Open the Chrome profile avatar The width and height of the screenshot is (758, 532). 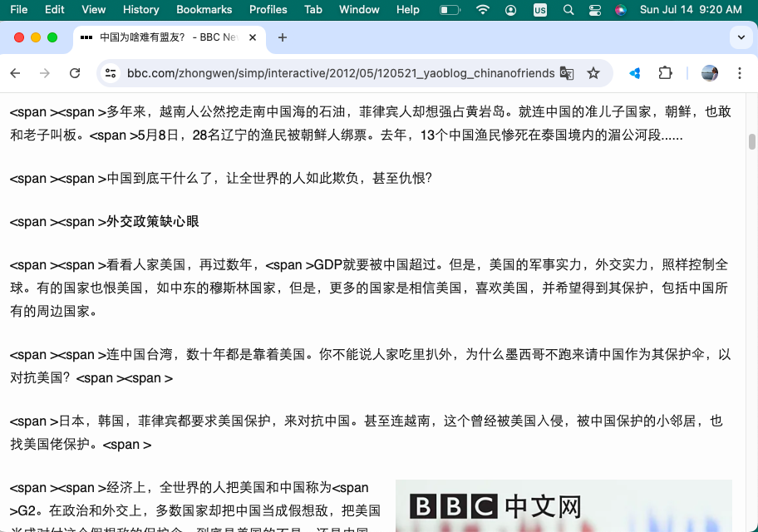tap(709, 73)
